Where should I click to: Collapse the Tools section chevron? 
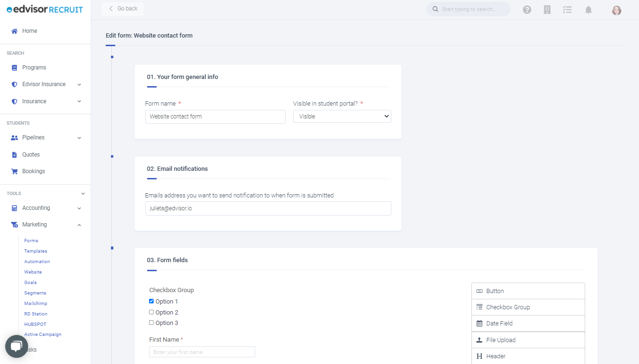tap(83, 194)
